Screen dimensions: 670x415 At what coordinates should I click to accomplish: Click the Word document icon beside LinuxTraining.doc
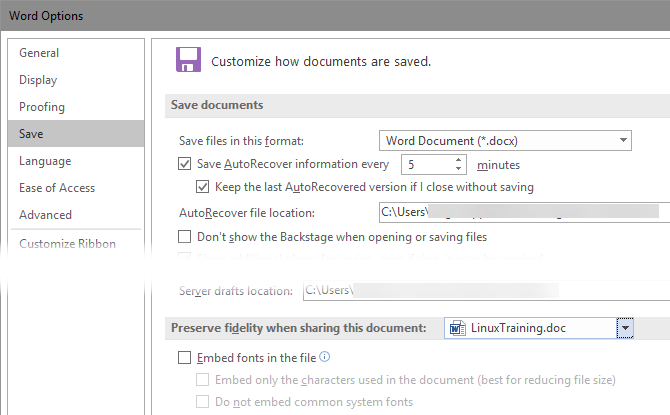pos(457,328)
